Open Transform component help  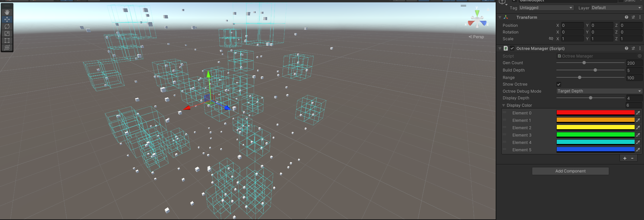[626, 17]
